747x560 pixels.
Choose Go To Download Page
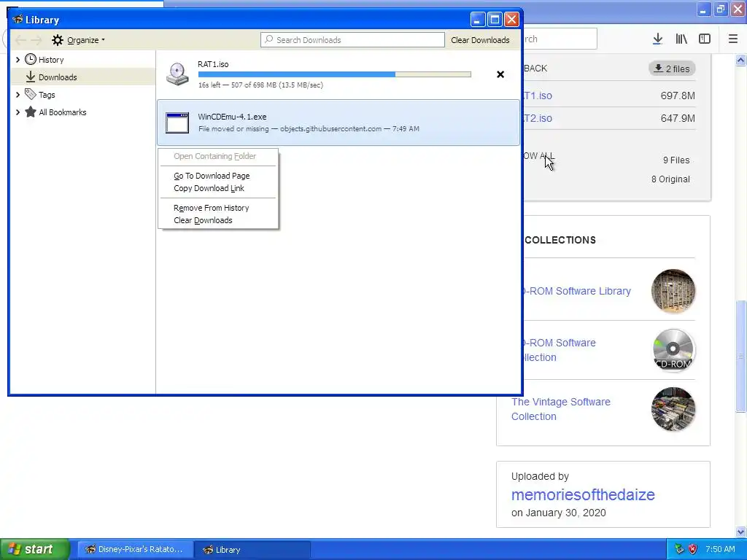point(218,176)
